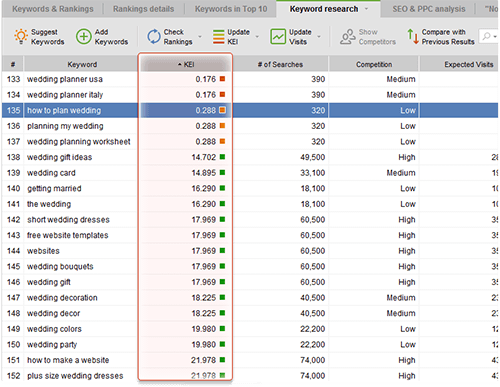This screenshot has height=387, width=500.
Task: Click the green Add Keywords plus icon
Action: (x=84, y=37)
